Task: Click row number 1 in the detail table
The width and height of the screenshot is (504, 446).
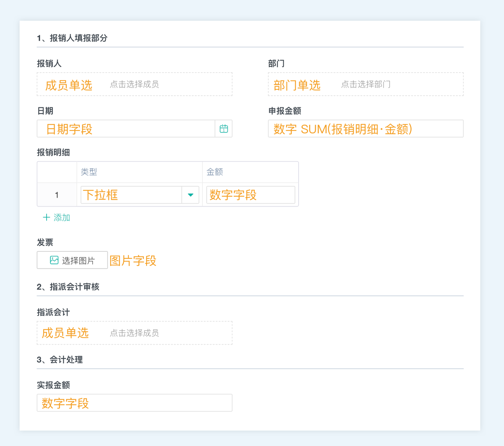Action: (57, 195)
